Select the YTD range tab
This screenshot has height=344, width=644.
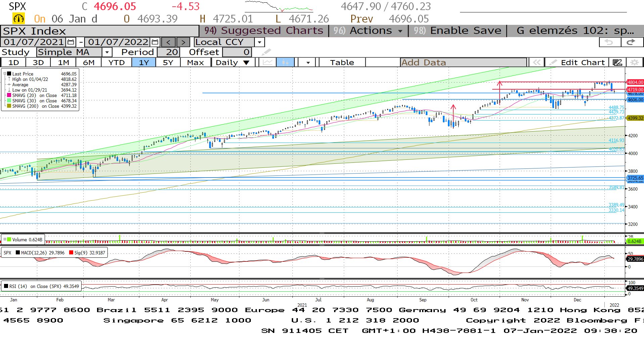(x=117, y=62)
